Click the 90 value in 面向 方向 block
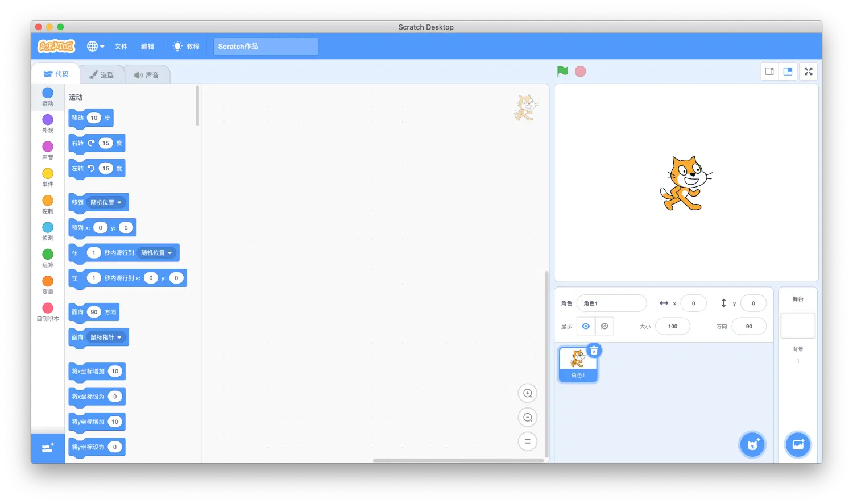 94,312
